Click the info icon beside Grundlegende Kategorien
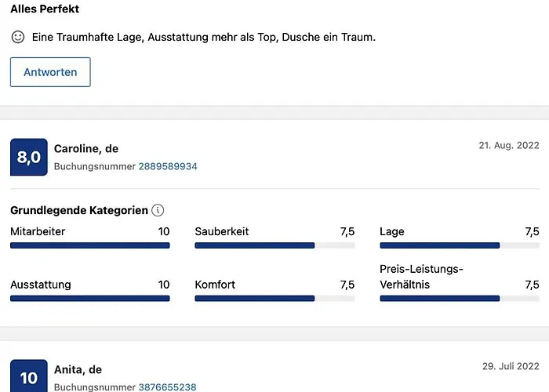Image resolution: width=549 pixels, height=392 pixels. 158,210
